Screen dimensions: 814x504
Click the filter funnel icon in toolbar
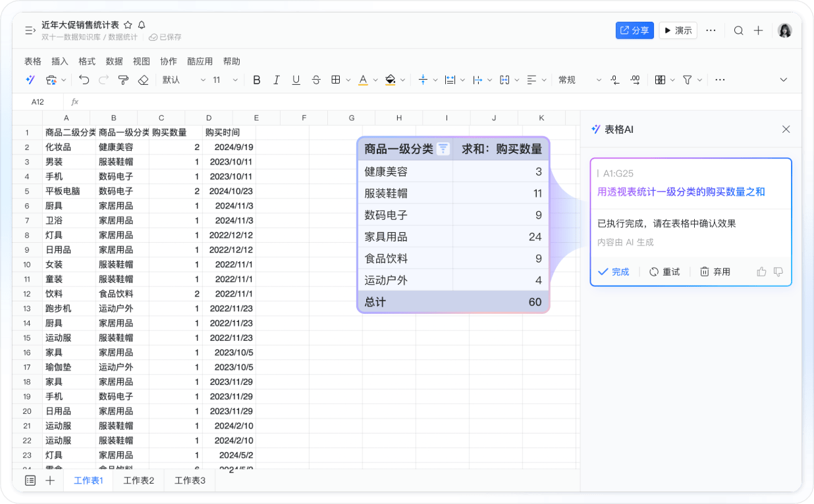(688, 80)
